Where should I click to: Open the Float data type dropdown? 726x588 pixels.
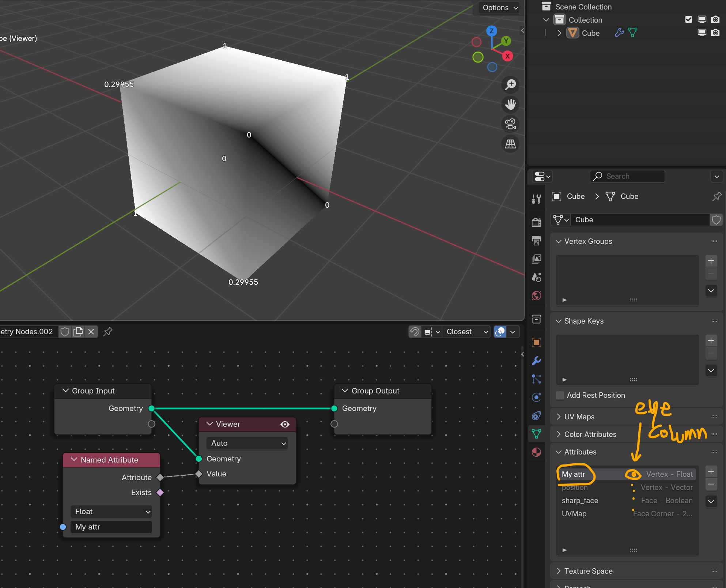tap(111, 512)
